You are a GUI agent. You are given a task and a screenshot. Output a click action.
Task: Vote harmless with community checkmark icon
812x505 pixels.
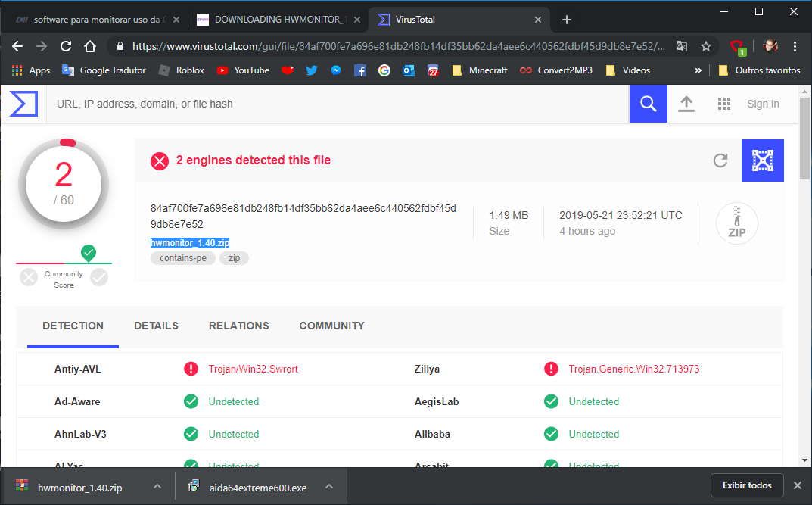click(x=99, y=278)
